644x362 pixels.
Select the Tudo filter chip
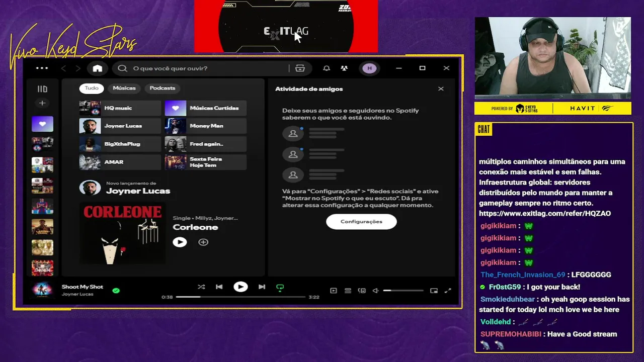point(92,88)
